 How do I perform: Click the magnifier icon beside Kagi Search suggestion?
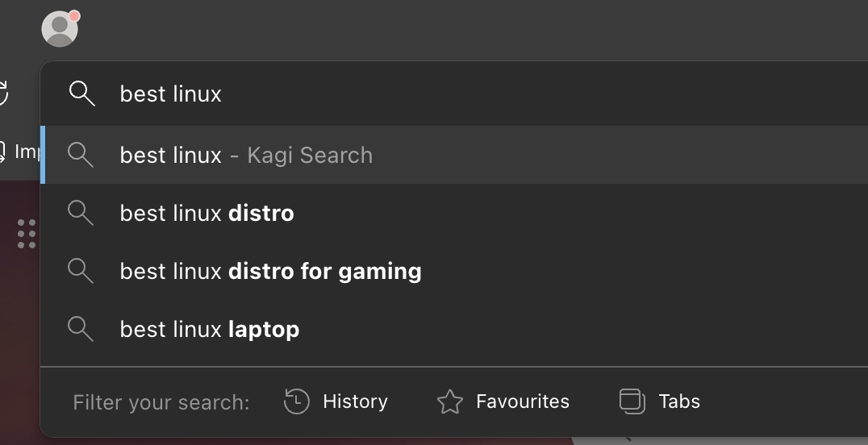click(81, 155)
